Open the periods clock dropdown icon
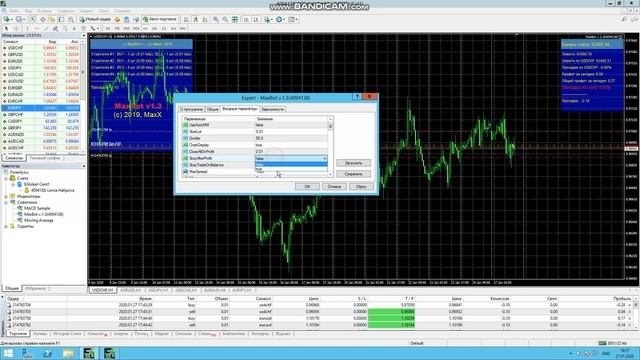 tap(280, 19)
